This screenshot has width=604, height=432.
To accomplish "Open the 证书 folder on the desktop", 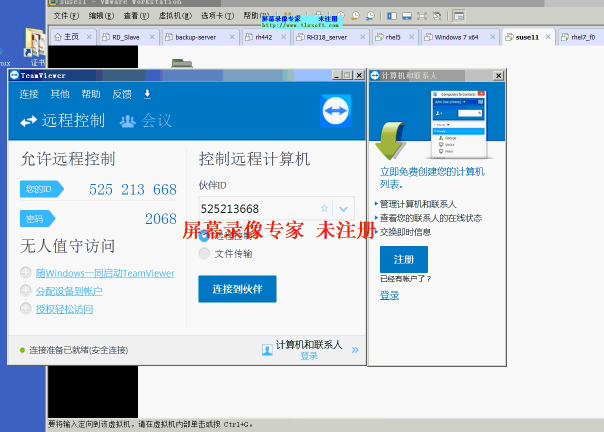I will click(35, 46).
